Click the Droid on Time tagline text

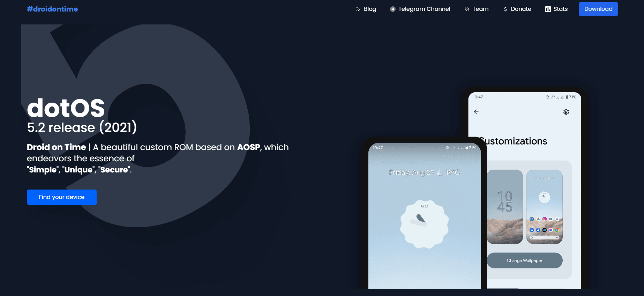click(158, 158)
